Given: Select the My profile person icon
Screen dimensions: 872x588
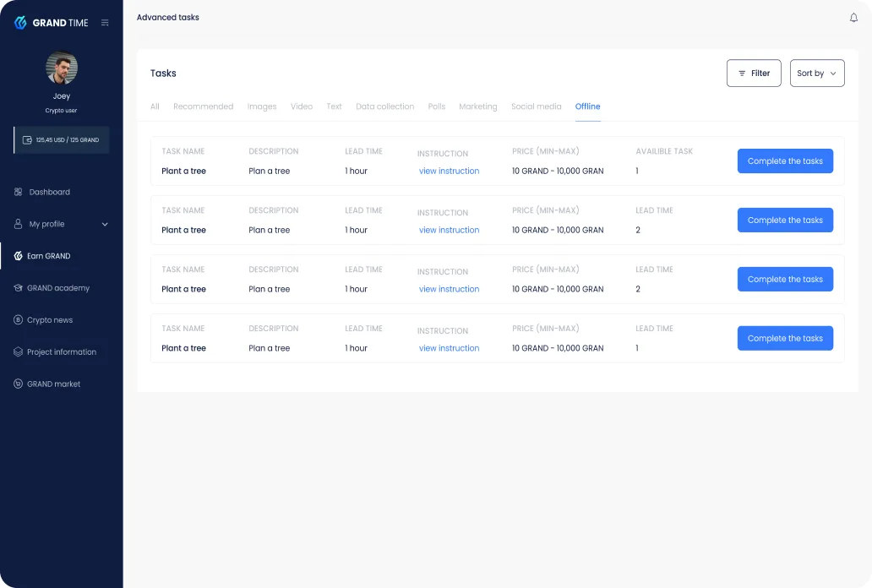Looking at the screenshot, I should pos(18,224).
